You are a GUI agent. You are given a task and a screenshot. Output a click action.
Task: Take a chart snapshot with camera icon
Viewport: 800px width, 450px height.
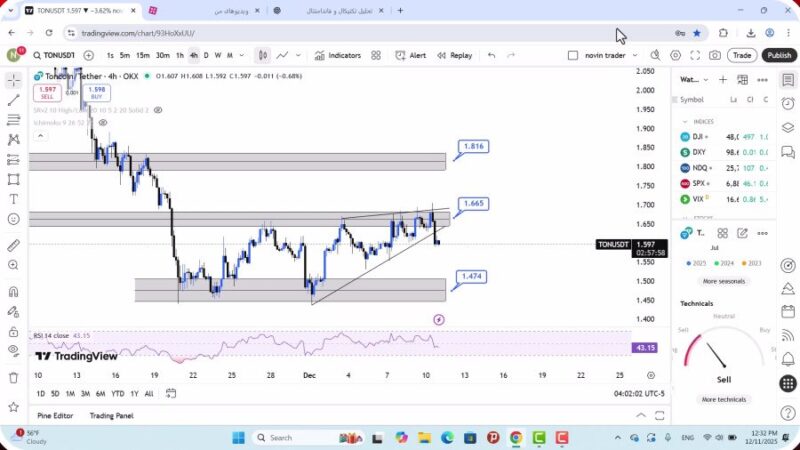click(715, 56)
